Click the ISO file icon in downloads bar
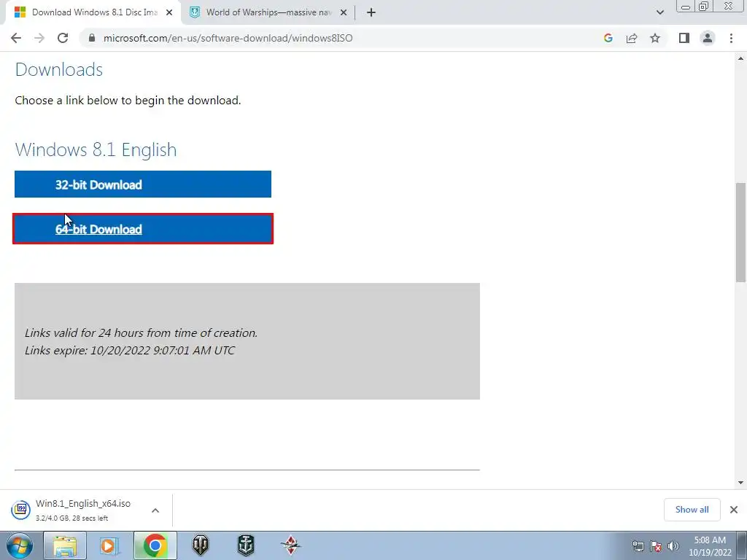The height and width of the screenshot is (560, 747). pyautogui.click(x=21, y=510)
